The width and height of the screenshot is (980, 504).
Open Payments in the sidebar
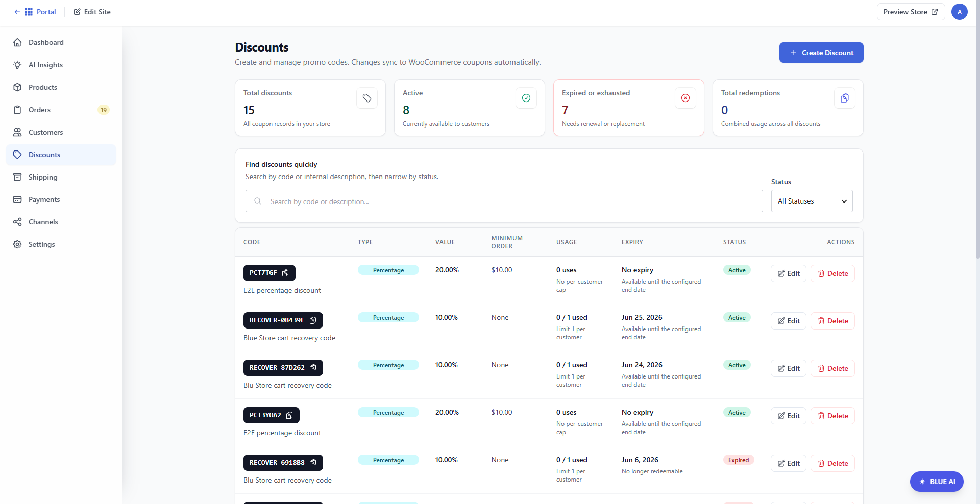(61, 199)
